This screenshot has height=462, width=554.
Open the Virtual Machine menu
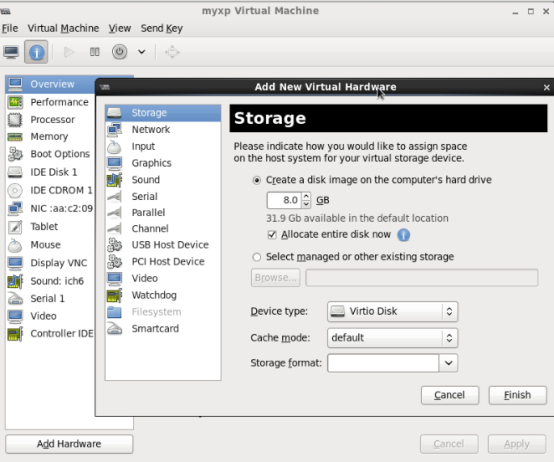pyautogui.click(x=63, y=28)
